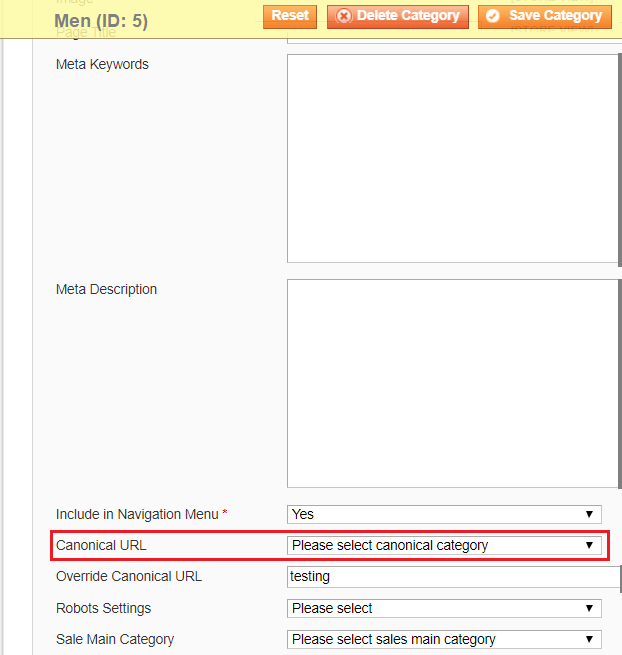Click the checkmark icon on Save Category

[493, 17]
